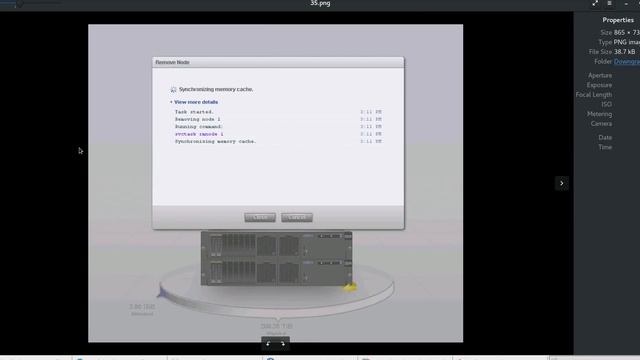Click the Metering label in Properties
640x360 pixels.
[600, 114]
